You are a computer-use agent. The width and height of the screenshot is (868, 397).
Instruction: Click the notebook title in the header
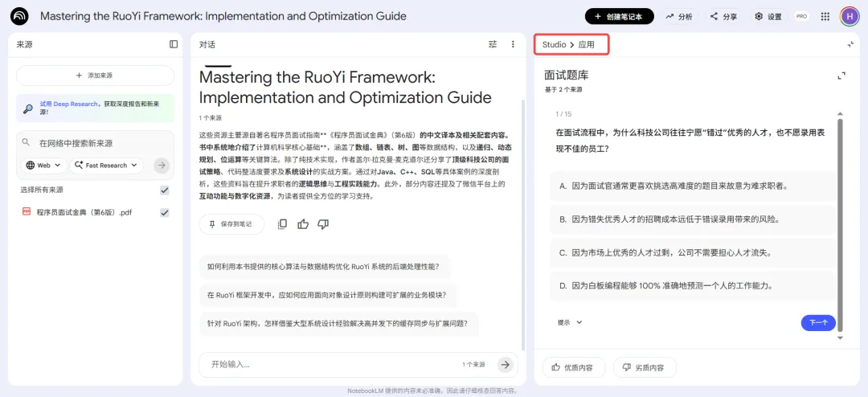pyautogui.click(x=223, y=17)
